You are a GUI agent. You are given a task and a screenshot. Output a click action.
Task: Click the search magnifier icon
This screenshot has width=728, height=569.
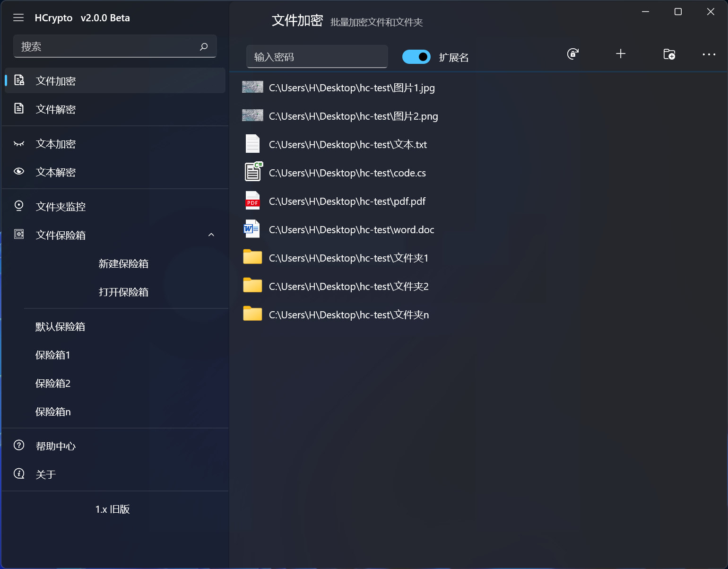(204, 47)
